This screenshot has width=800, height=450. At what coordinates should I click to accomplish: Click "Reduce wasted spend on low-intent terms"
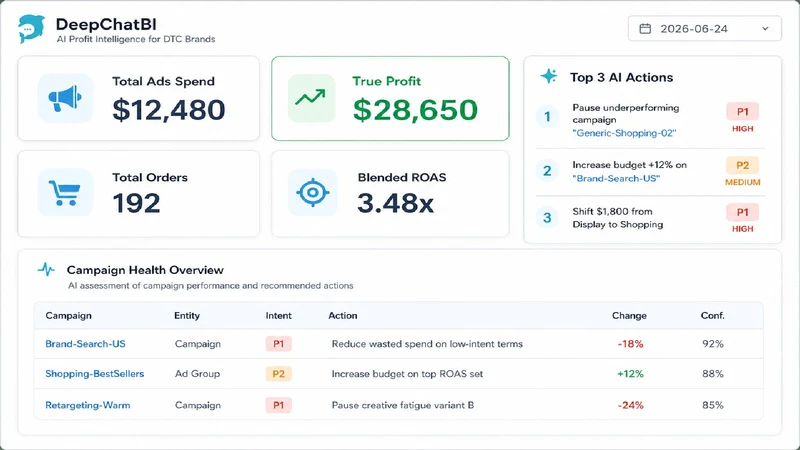point(427,344)
